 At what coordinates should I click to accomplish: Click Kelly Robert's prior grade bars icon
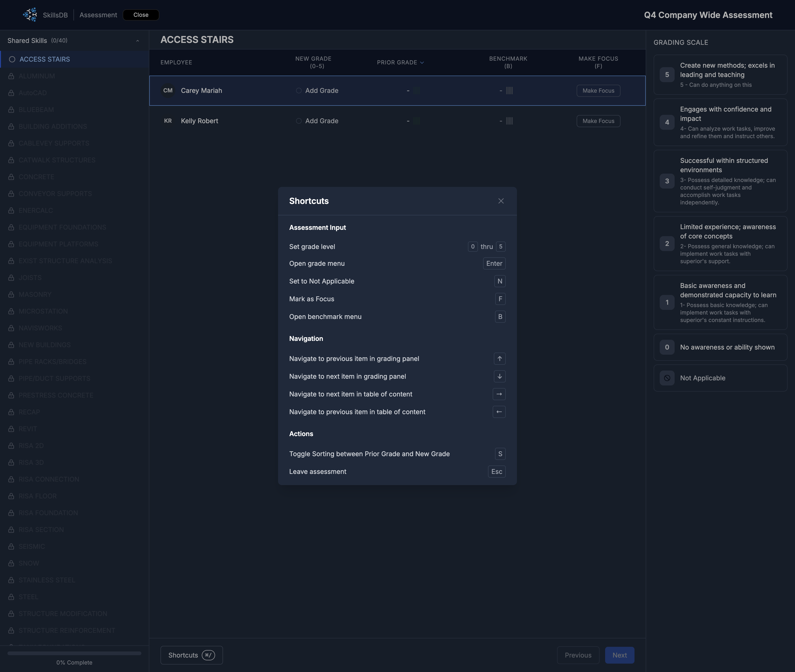pos(417,121)
